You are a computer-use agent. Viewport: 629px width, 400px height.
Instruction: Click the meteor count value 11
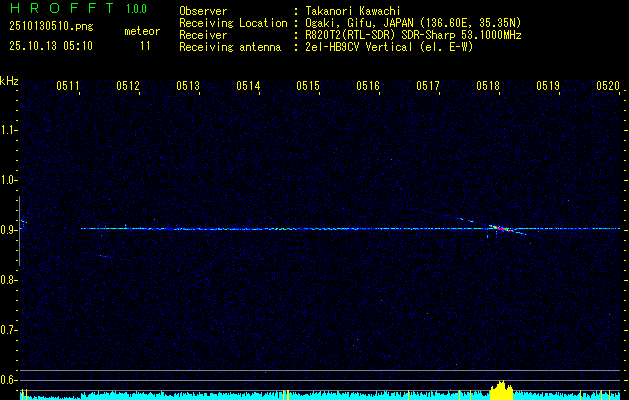point(145,46)
